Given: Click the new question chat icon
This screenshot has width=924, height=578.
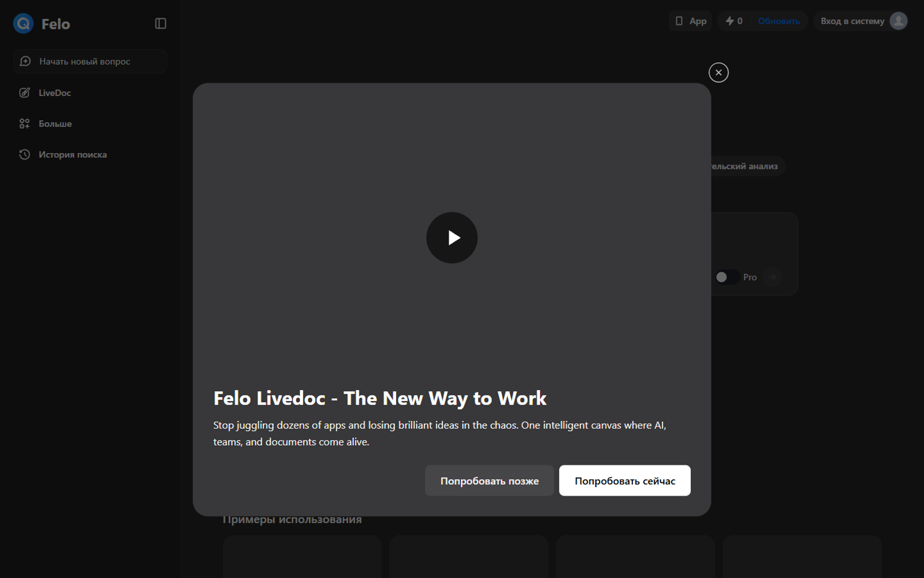Looking at the screenshot, I should pyautogui.click(x=25, y=61).
